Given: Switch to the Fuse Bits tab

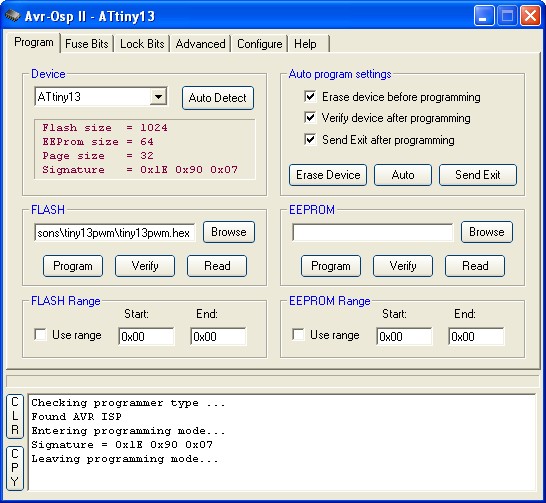Looking at the screenshot, I should (87, 44).
